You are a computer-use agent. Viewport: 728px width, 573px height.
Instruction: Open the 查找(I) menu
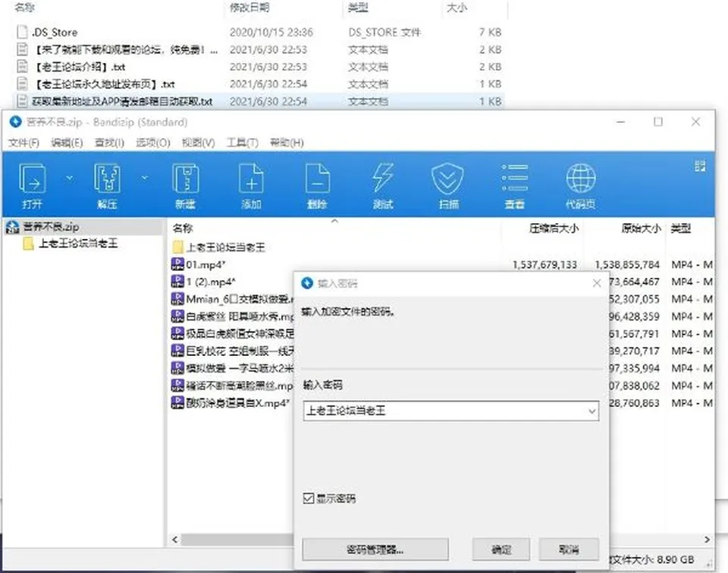click(109, 143)
